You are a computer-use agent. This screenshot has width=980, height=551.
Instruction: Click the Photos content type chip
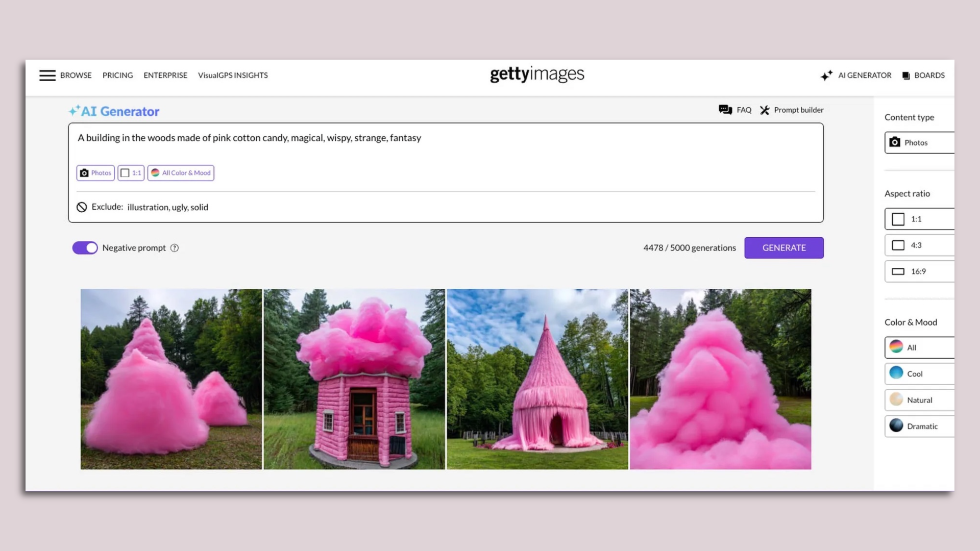pos(95,172)
